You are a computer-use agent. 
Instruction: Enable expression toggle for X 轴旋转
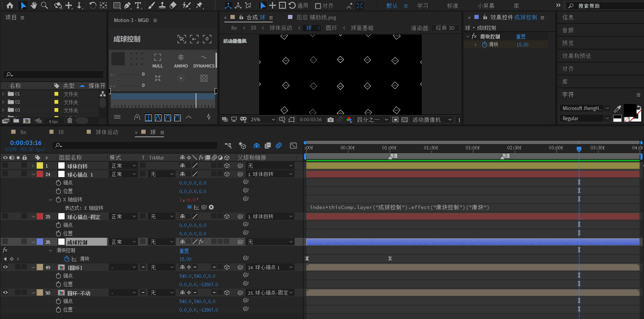[189, 207]
